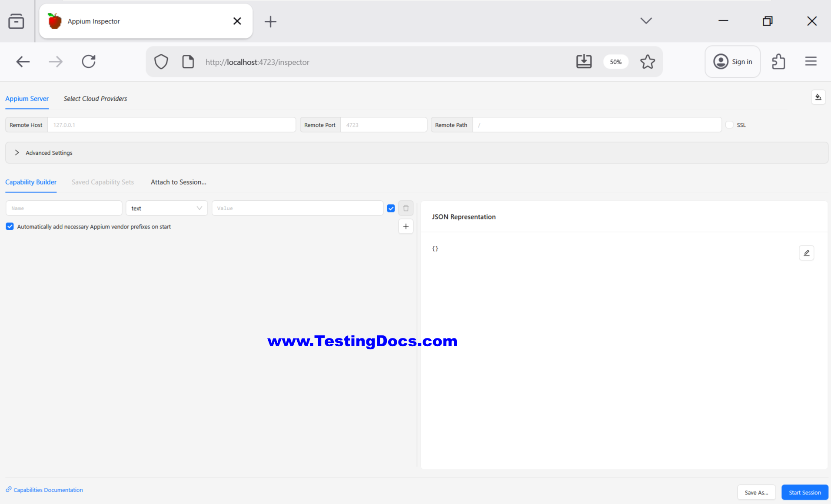
Task: Click the Remote Host input field
Action: (x=172, y=125)
